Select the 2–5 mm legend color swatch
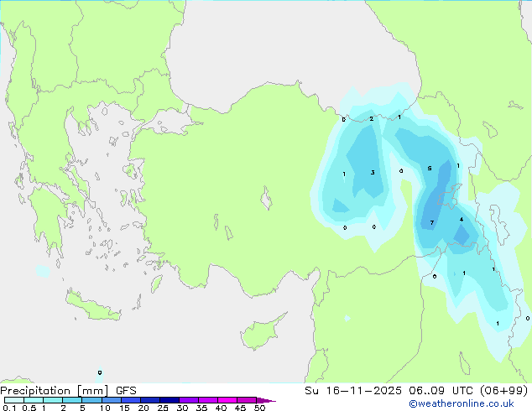Viewport: 532px width, 411px height. tap(72, 400)
